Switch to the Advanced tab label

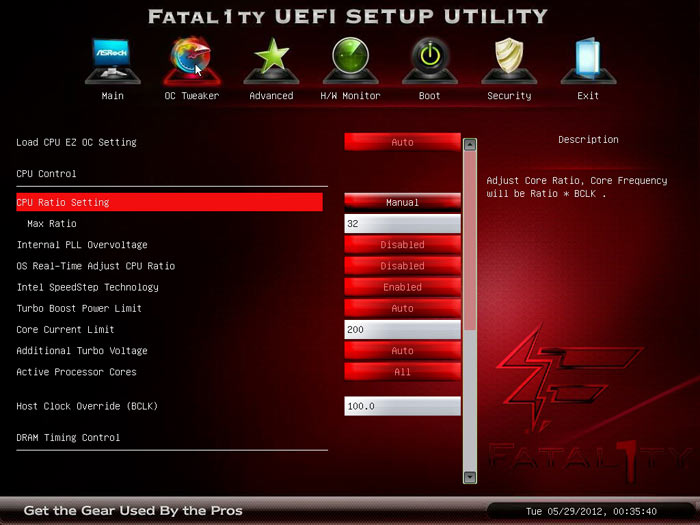pyautogui.click(x=271, y=96)
